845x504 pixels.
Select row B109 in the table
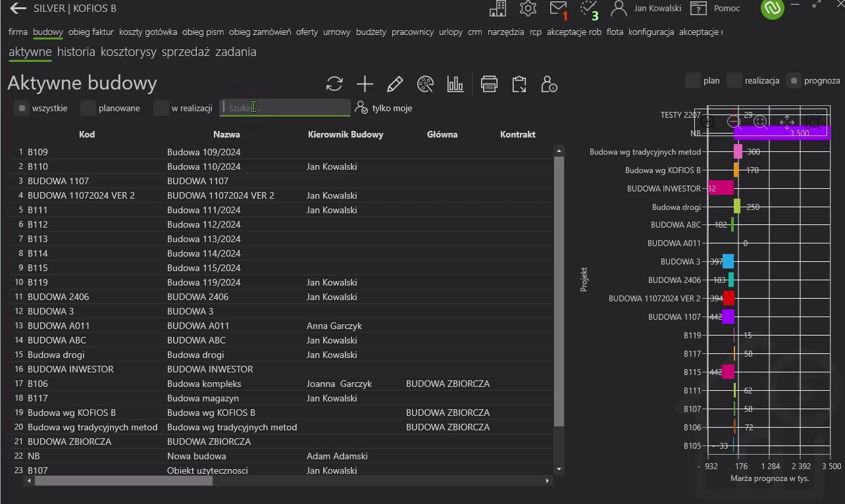[x=281, y=152]
